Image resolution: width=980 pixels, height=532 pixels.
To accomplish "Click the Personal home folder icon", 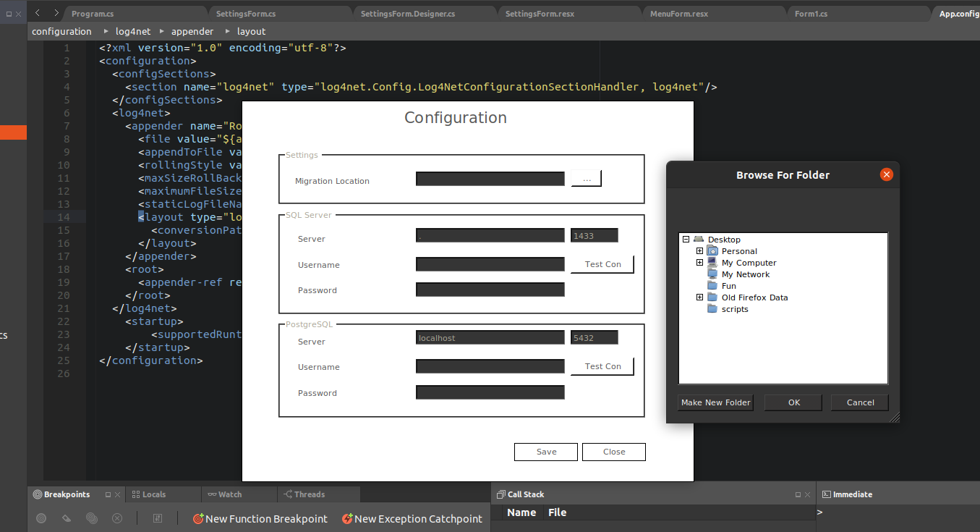I will [x=712, y=250].
